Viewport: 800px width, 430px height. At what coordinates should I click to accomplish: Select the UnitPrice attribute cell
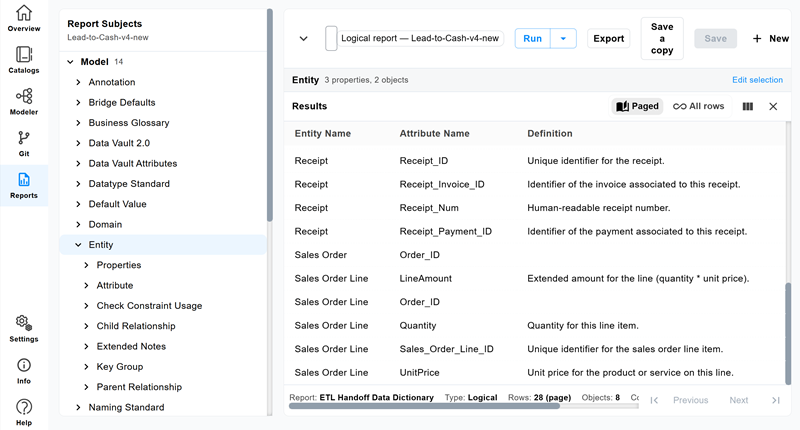419,372
